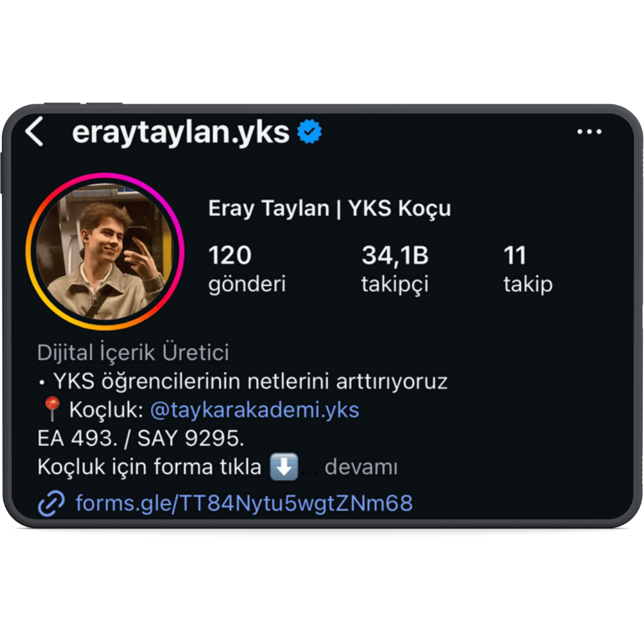The width and height of the screenshot is (644, 644).
Task: Click the red pushpin emoji
Action: [52, 409]
